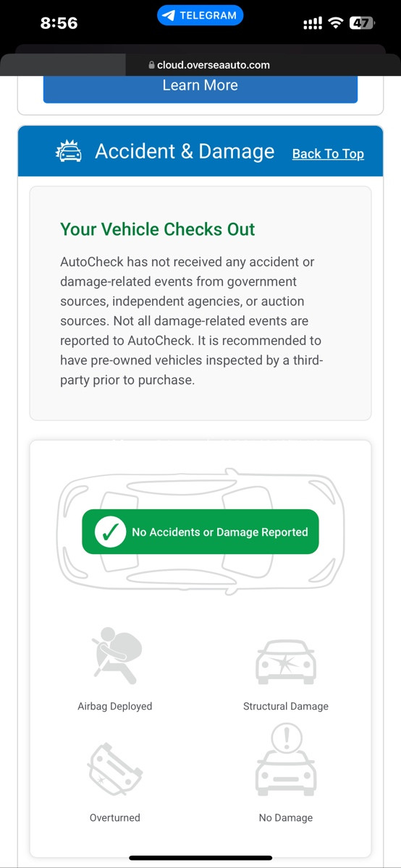Tap the Structural Damage car icon
401x868 pixels.
(x=286, y=661)
